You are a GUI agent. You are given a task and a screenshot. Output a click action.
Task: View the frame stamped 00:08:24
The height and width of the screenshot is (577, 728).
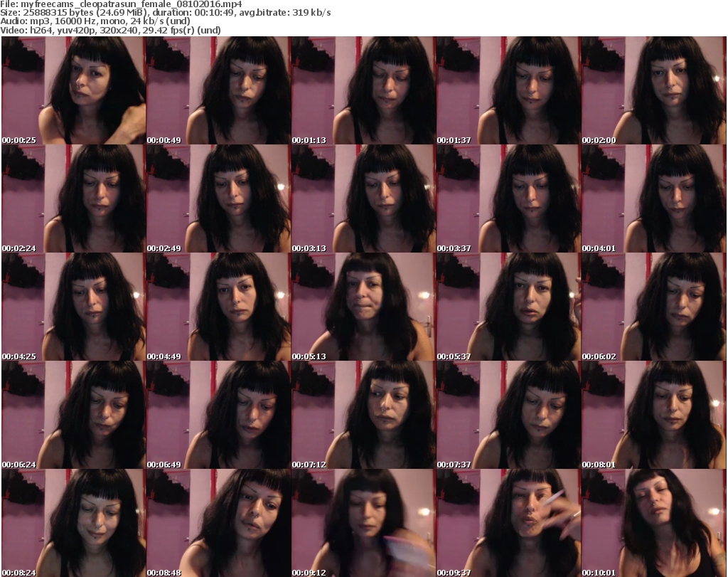pos(73,523)
